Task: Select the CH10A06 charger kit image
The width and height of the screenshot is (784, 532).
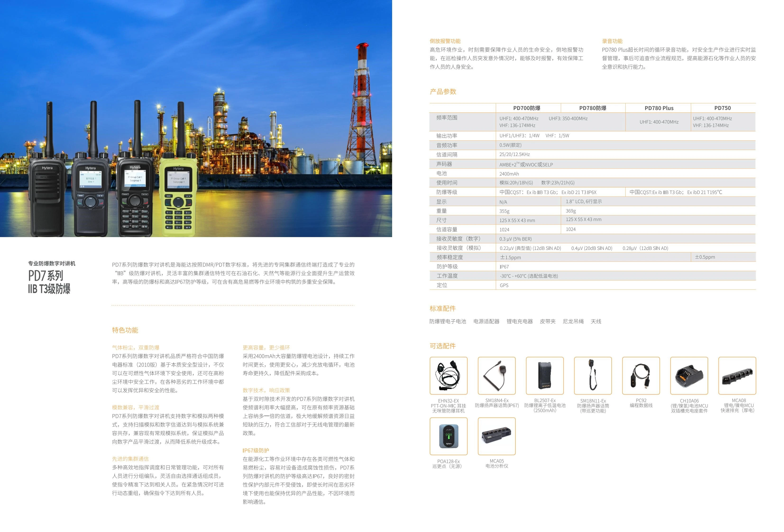Action: (x=689, y=376)
